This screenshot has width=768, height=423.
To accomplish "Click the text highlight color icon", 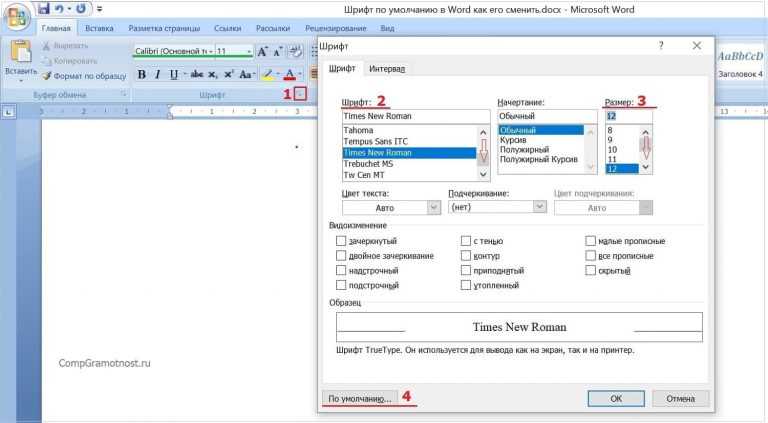I will pos(267,74).
